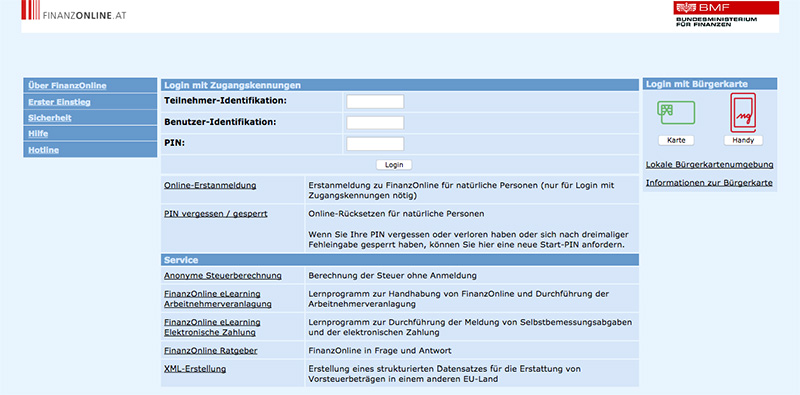Viewport: 800px width, 395px height.
Task: Click the 'Lernprogramm zur Durchführung der Meldung' text
Action: [x=470, y=328]
